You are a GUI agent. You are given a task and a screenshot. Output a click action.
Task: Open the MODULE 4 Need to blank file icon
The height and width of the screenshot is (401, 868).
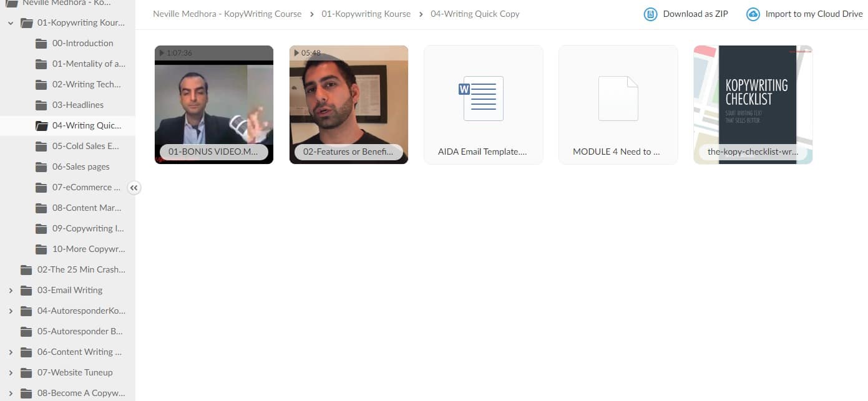click(x=618, y=98)
